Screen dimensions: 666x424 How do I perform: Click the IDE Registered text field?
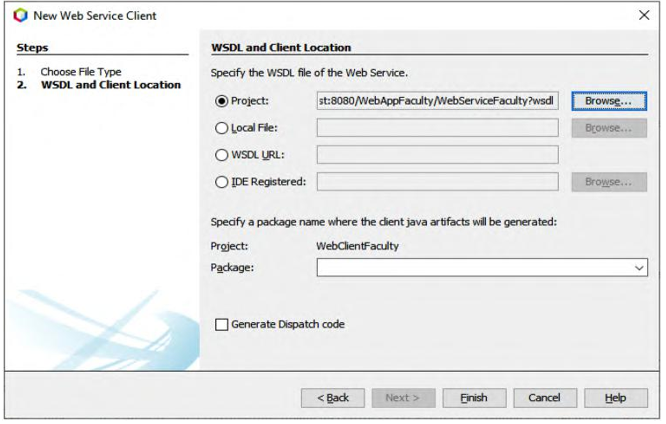pyautogui.click(x=437, y=182)
